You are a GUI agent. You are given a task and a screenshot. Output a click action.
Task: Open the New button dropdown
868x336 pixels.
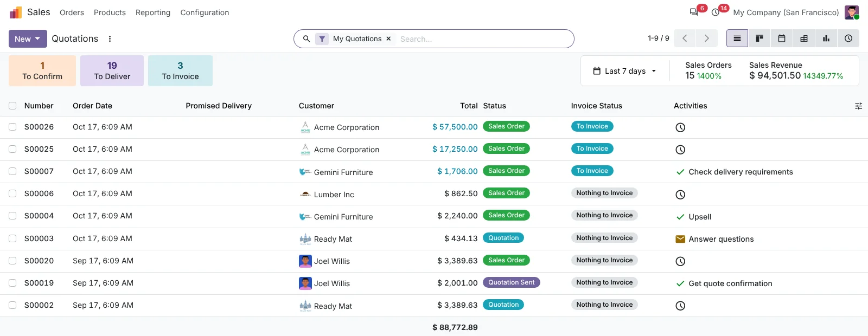click(28, 38)
